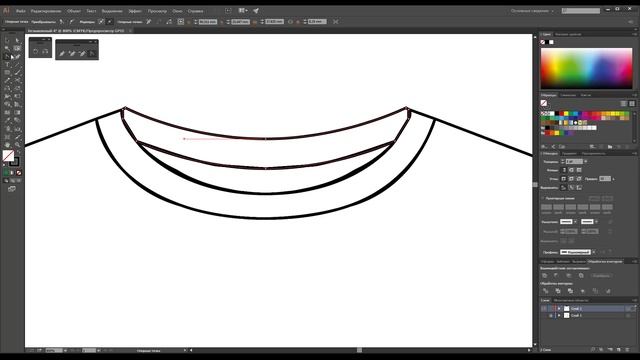This screenshot has width=640, height=360.
Task: Select the none fill swatch in the Color panel
Action: (543, 42)
